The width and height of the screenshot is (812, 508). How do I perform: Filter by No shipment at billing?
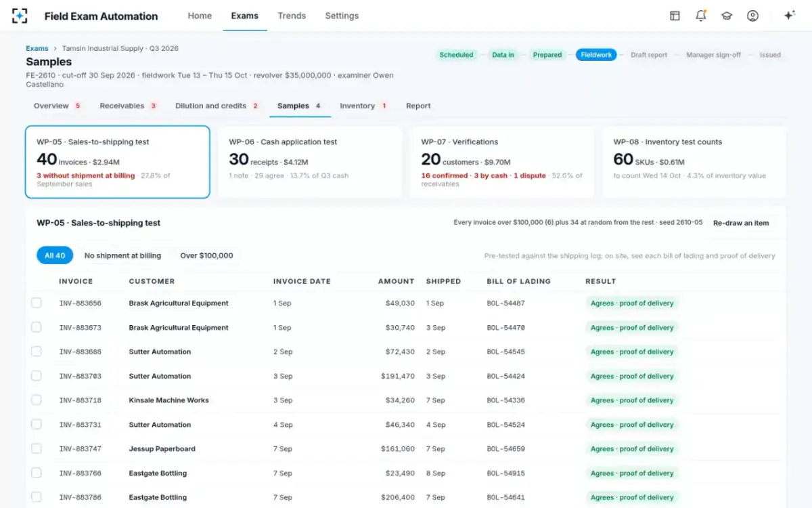tap(122, 255)
